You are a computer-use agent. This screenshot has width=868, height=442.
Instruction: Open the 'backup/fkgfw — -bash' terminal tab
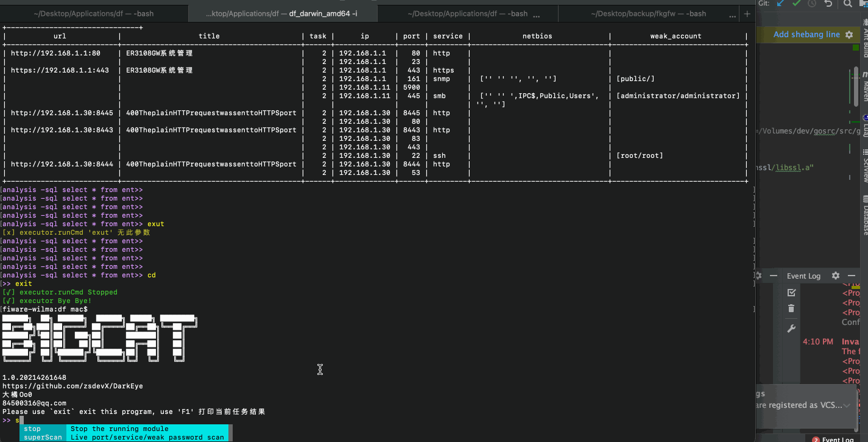(648, 13)
